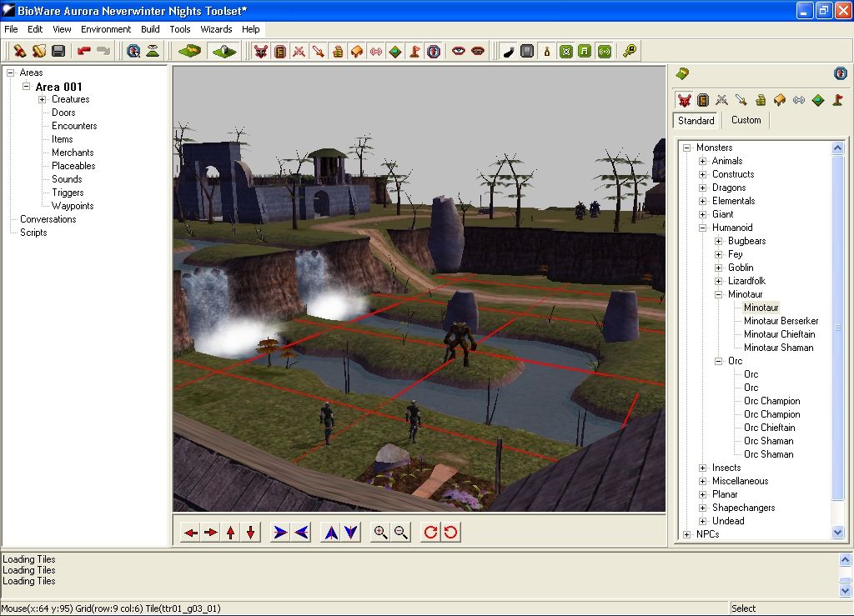Expand the Dragons category

[703, 188]
